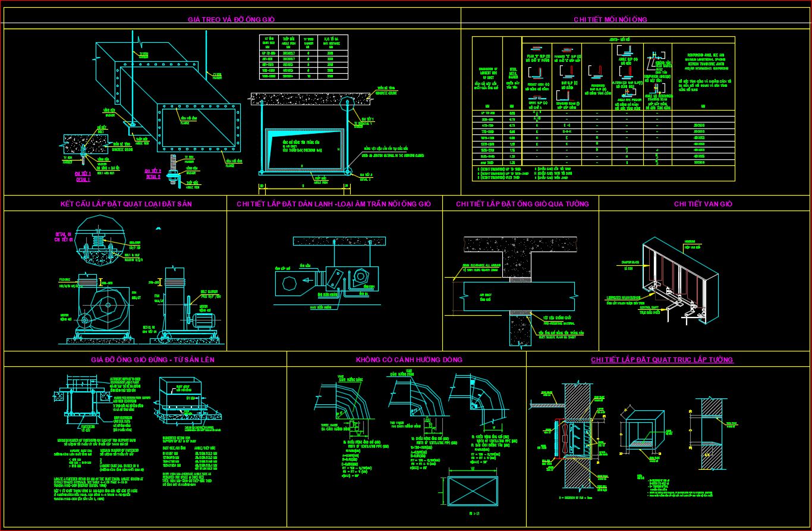Select the magenta "CHI TIẾT 1 DETAIL 1" label
This screenshot has width=812, height=531.
(x=82, y=176)
